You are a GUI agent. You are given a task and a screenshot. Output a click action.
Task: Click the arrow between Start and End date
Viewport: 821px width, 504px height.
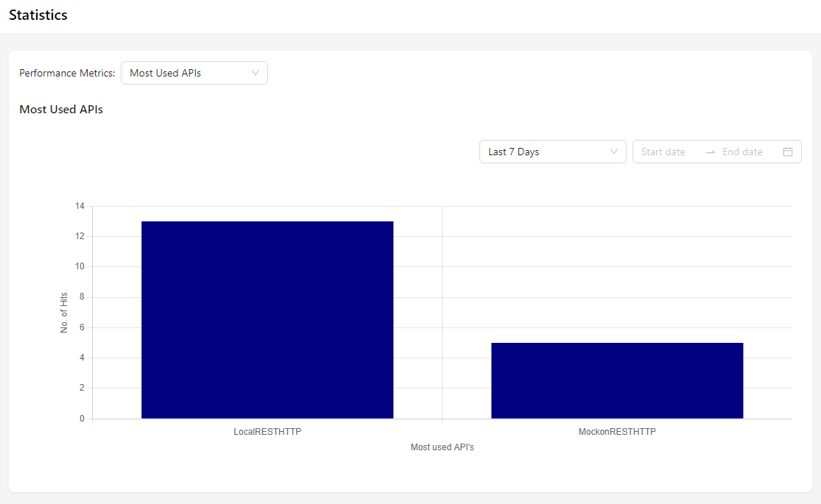pyautogui.click(x=710, y=152)
